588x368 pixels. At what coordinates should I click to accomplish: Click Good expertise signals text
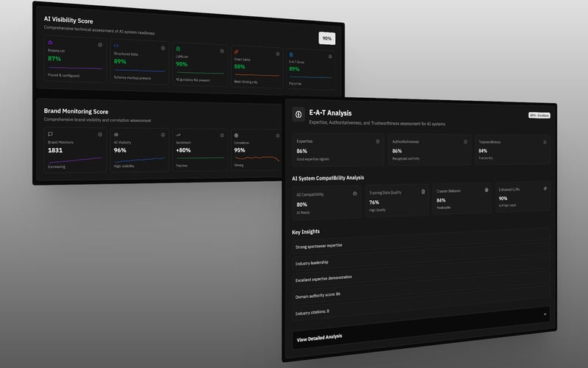click(313, 159)
